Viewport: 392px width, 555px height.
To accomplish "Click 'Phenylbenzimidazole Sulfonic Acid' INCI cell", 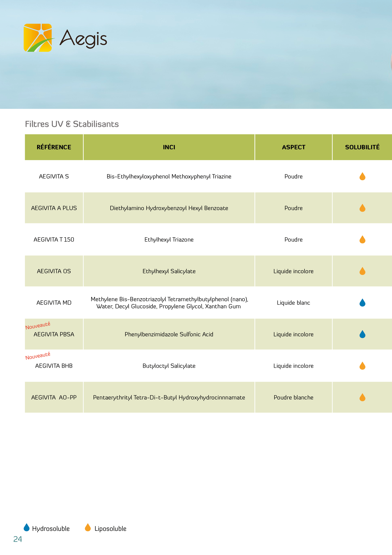I will [x=169, y=334].
